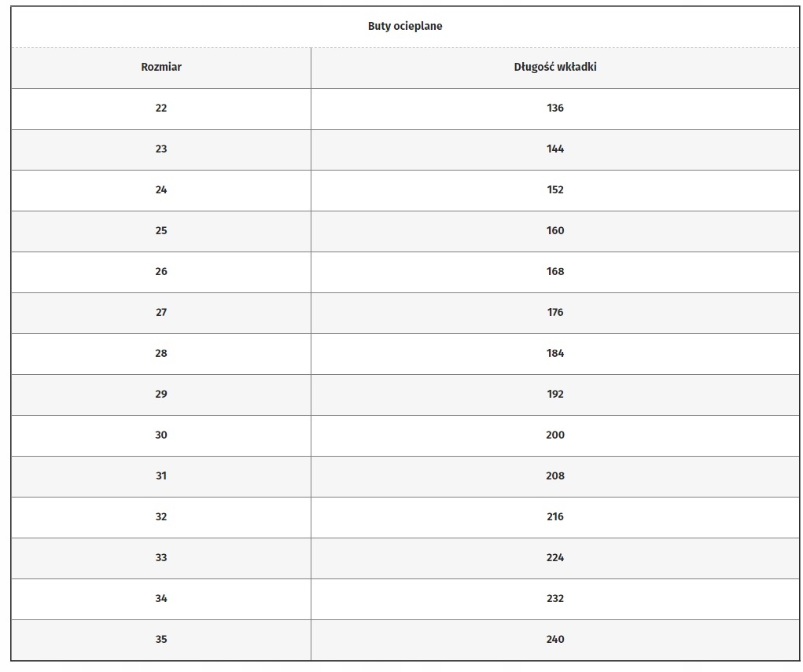Select size 24 cell
Viewport: 803px width, 672px height.
[x=161, y=189]
